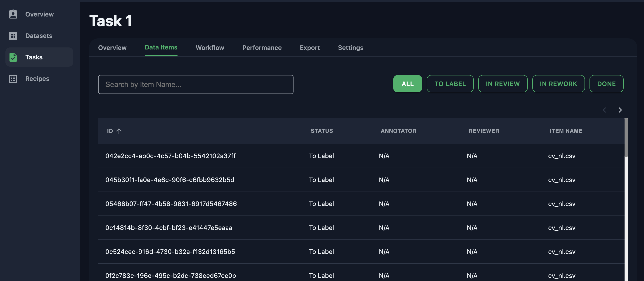This screenshot has width=644, height=281.
Task: Select row 045b30f1-fa0e-4e6c-90f6-c6fbb9632b5d
Action: click(361, 180)
